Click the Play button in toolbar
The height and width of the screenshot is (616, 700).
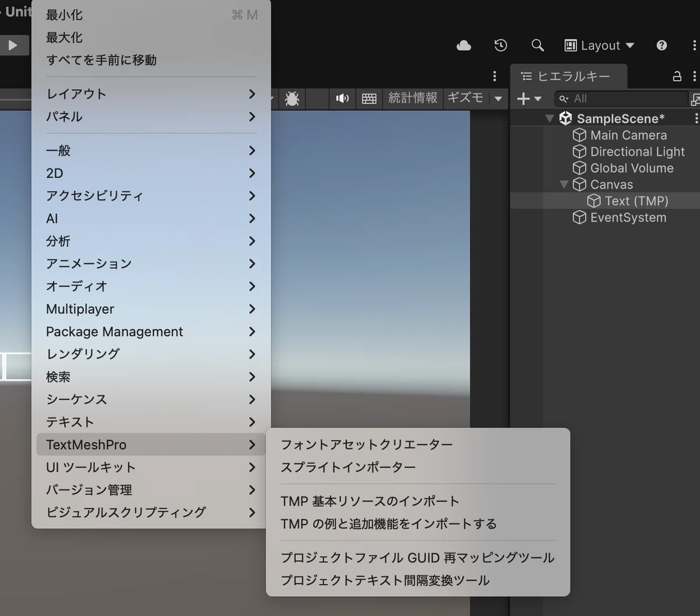click(x=13, y=45)
